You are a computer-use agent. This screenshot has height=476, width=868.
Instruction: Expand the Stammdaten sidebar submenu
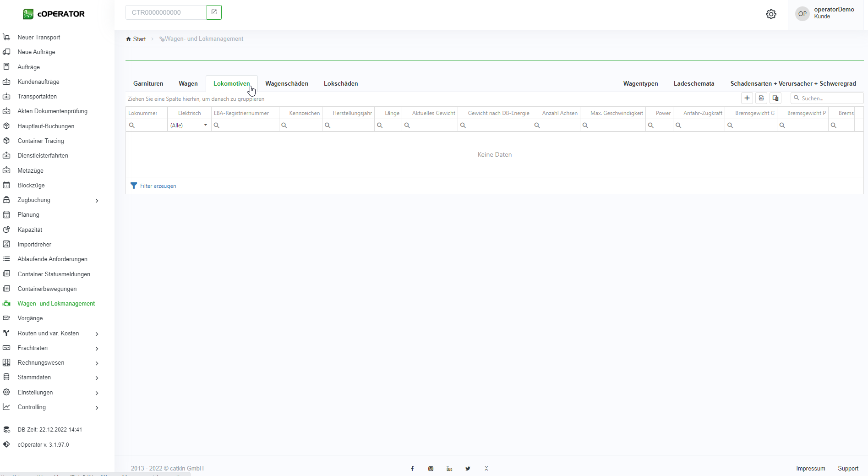(97, 378)
